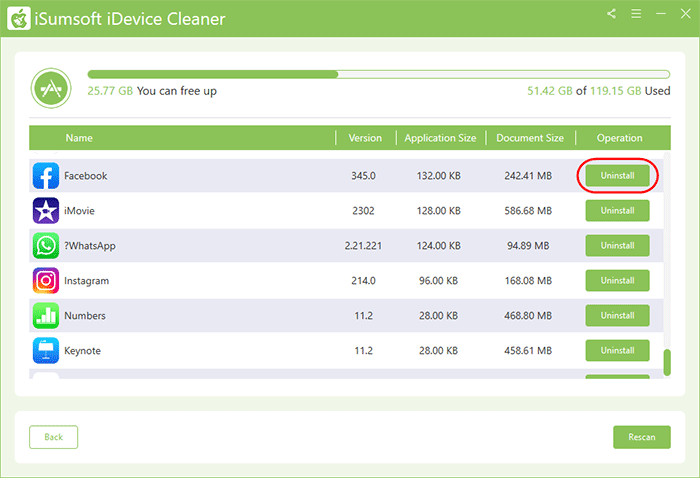This screenshot has width=700, height=478.
Task: Click the Facebook app icon
Action: click(46, 176)
